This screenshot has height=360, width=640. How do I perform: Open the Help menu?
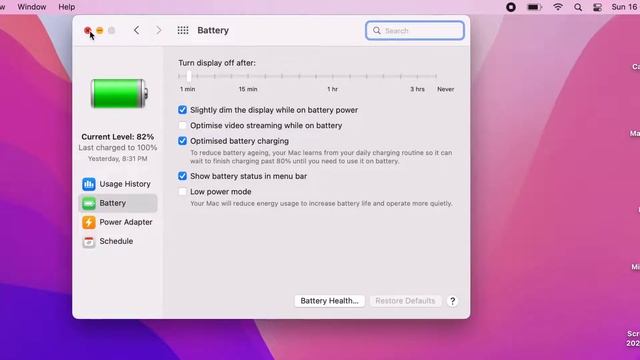[67, 7]
